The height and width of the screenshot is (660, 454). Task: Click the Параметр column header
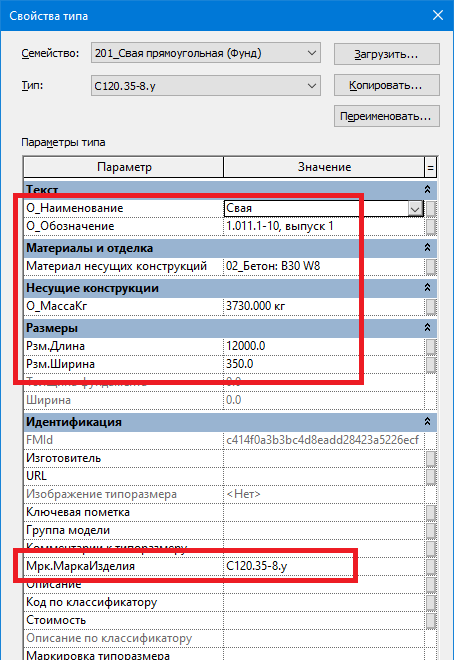124,167
